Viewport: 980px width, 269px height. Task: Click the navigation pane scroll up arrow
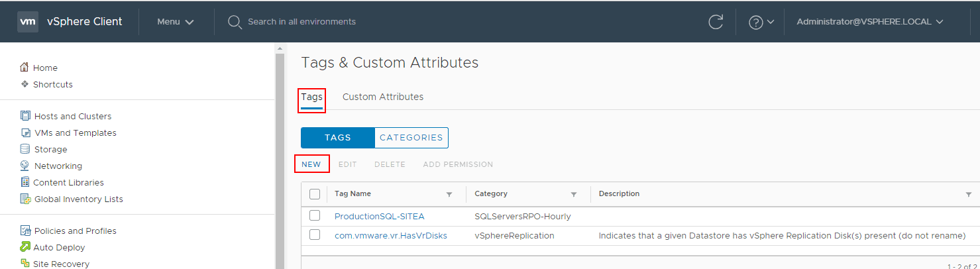point(280,48)
